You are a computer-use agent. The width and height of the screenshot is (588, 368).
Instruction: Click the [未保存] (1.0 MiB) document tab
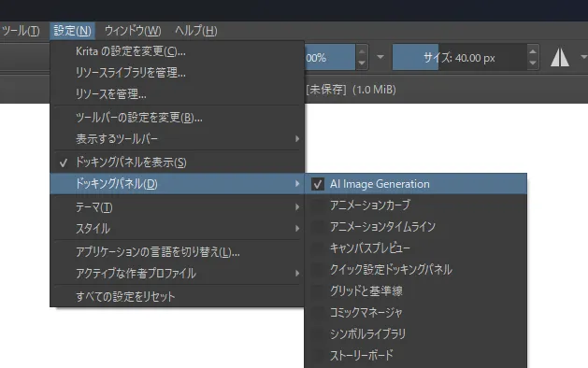pyautogui.click(x=351, y=90)
